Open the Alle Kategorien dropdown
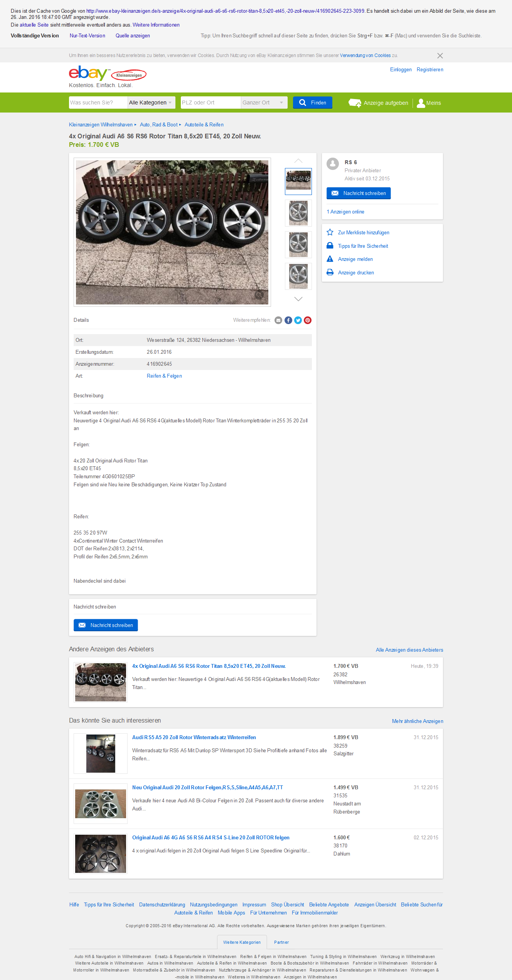Image resolution: width=512 pixels, height=980 pixels. tap(151, 103)
